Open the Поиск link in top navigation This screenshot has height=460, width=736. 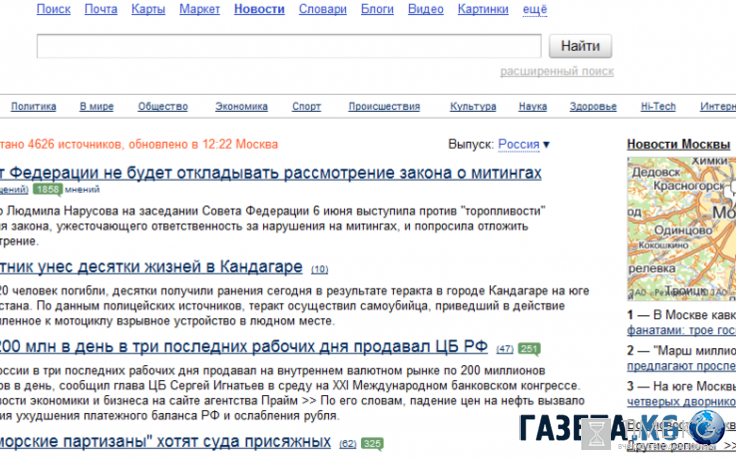pyautogui.click(x=54, y=9)
